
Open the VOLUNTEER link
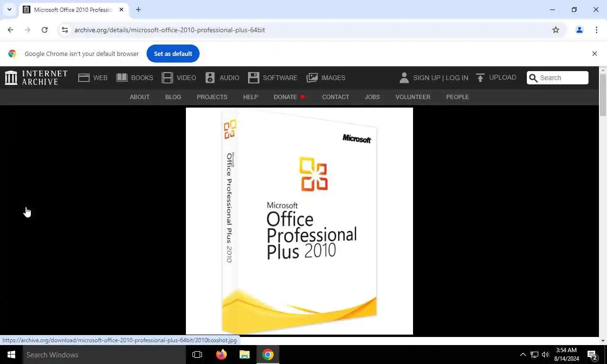413,97
